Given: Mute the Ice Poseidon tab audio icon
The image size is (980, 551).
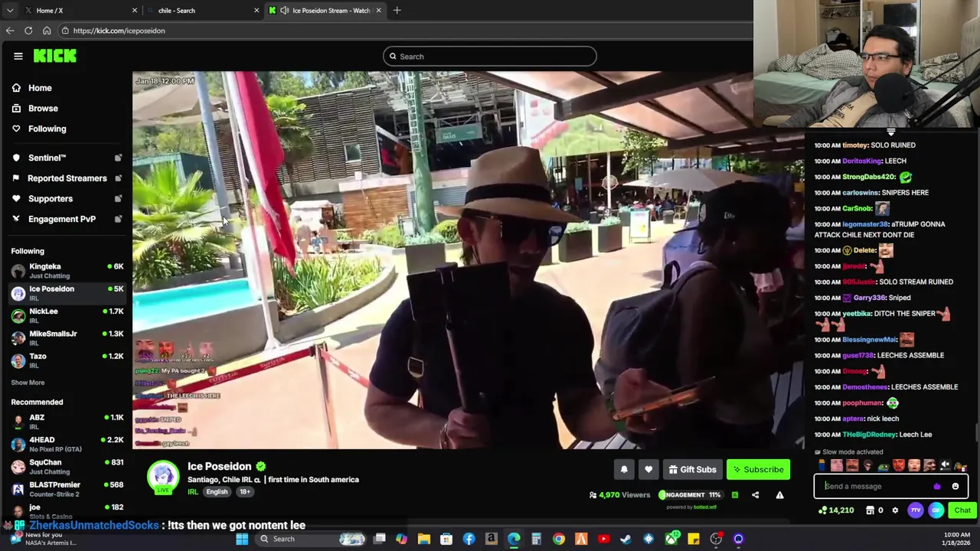Looking at the screenshot, I should (x=284, y=11).
